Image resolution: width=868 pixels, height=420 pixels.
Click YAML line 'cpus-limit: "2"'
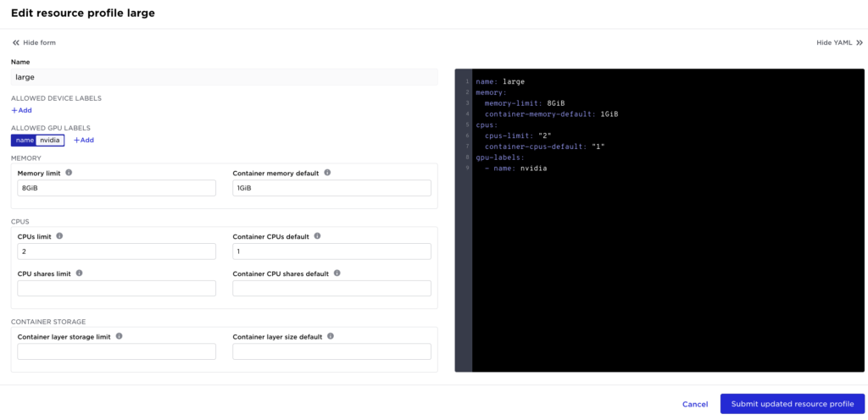point(518,135)
